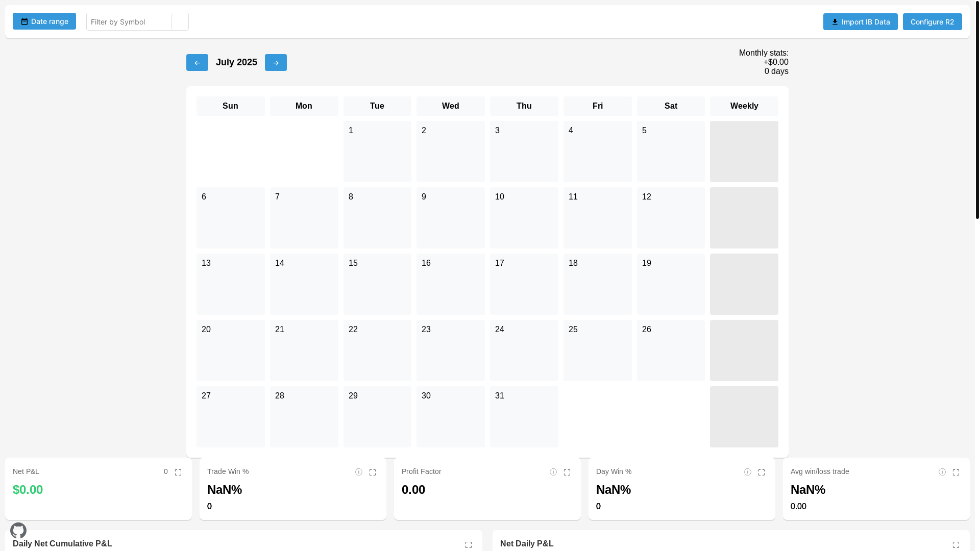The height and width of the screenshot is (551, 980).
Task: Click Import IB Data button
Action: point(860,22)
